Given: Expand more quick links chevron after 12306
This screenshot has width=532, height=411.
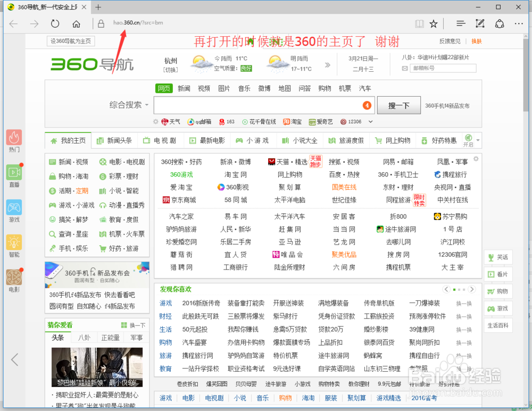Looking at the screenshot, I should click(x=370, y=122).
